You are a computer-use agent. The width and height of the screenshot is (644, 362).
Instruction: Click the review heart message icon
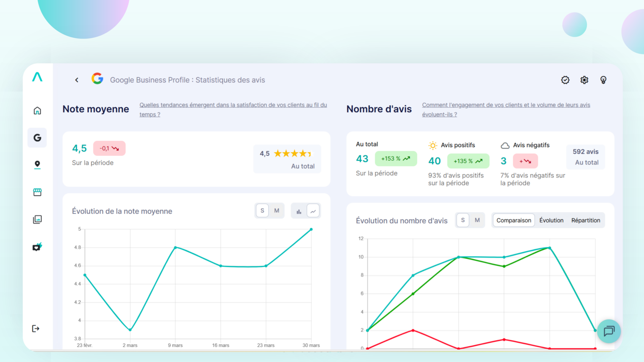point(37,247)
